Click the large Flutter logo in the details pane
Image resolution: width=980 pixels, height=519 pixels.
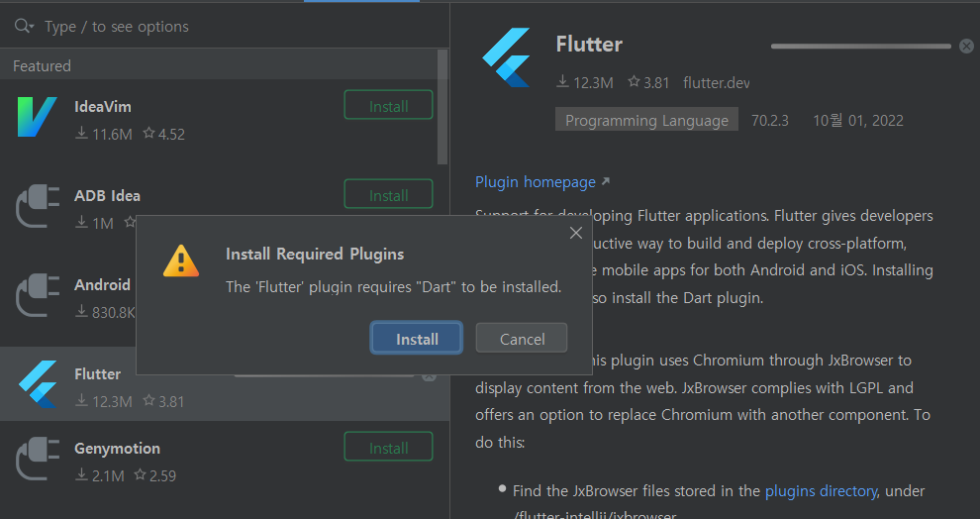point(506,57)
